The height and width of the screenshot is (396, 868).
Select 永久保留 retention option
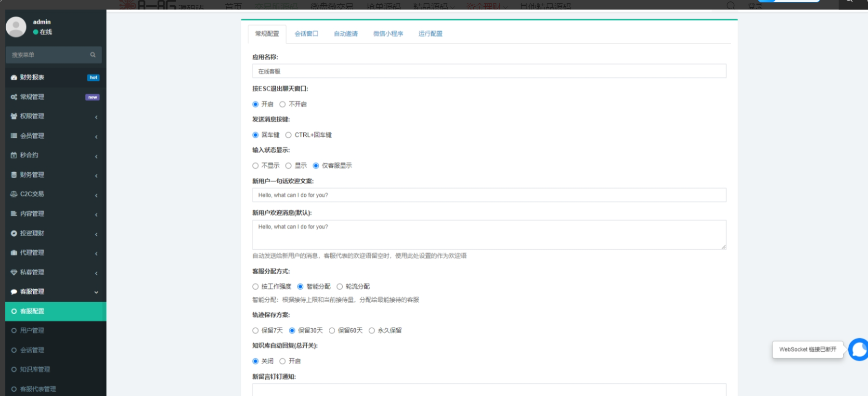pyautogui.click(x=372, y=331)
